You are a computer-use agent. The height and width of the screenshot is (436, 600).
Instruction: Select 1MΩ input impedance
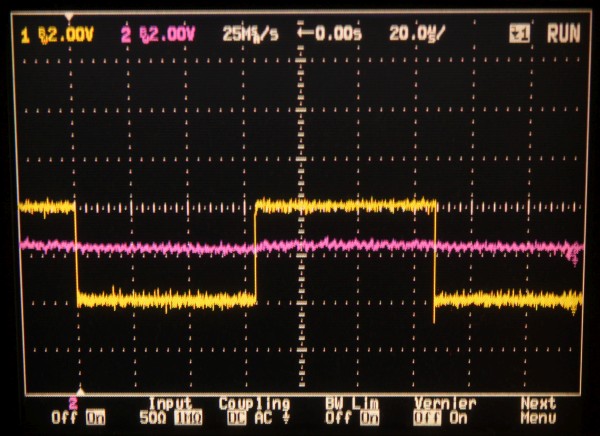click(182, 418)
